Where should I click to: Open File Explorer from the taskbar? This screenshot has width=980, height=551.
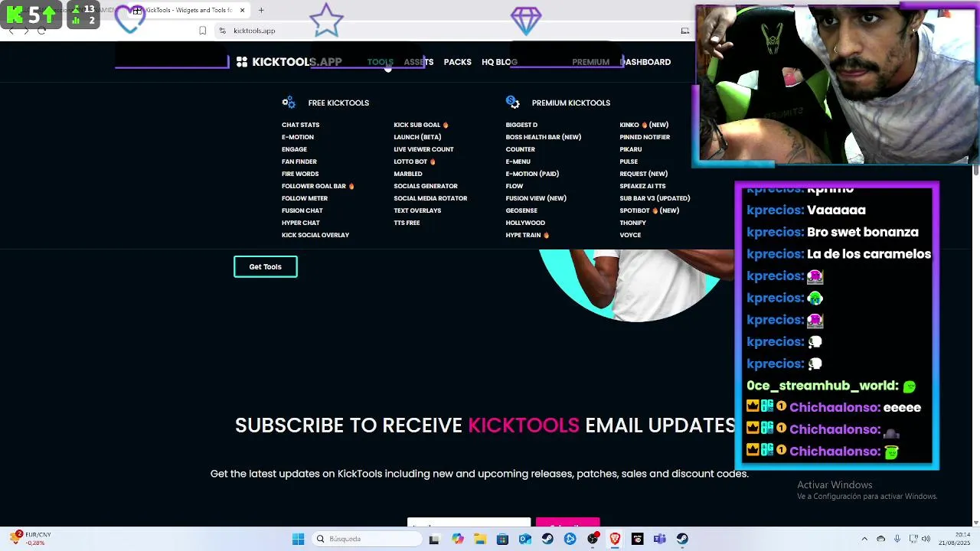pyautogui.click(x=480, y=539)
